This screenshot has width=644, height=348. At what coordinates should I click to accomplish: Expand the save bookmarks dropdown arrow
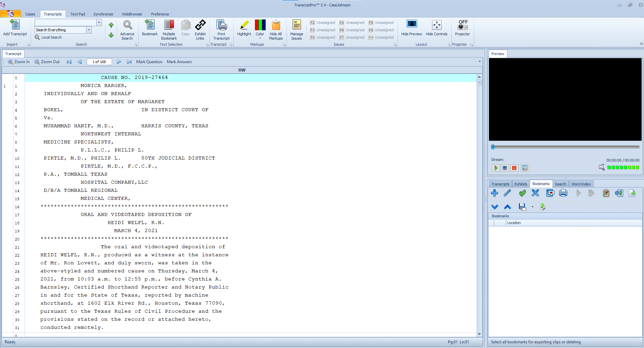532,207
